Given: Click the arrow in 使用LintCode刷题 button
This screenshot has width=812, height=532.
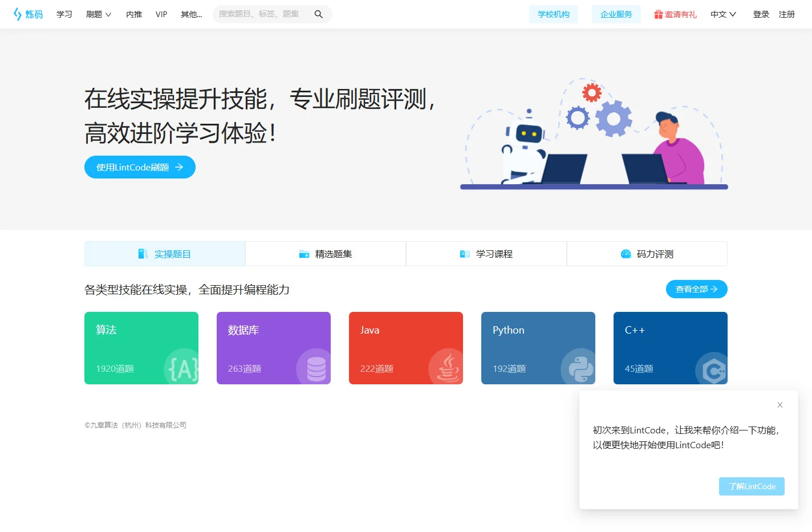Looking at the screenshot, I should coord(179,167).
